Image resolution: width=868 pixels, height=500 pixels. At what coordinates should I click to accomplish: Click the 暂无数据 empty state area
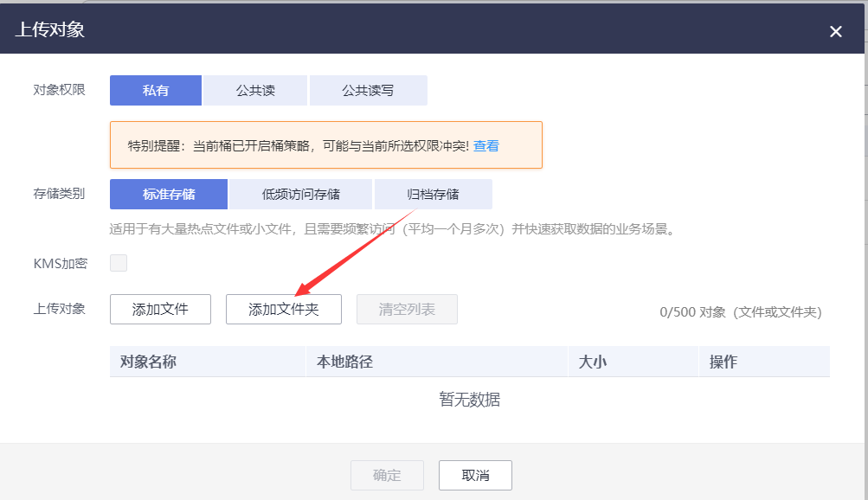pyautogui.click(x=471, y=400)
